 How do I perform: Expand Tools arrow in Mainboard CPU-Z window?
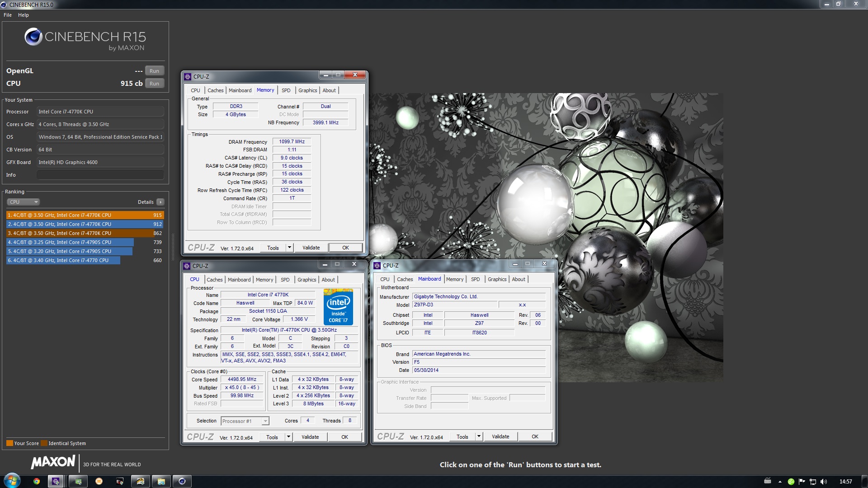(479, 436)
